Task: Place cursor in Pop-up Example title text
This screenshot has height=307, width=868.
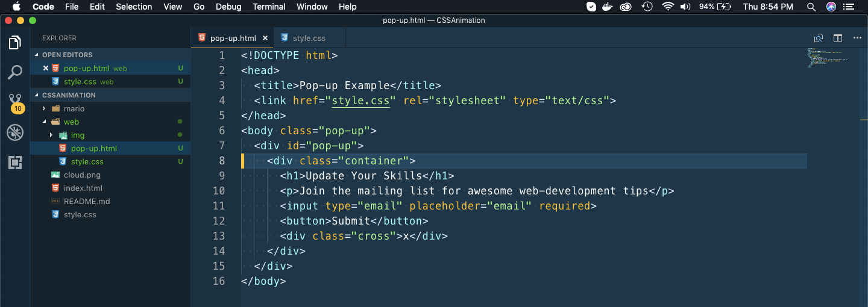Action: [344, 85]
